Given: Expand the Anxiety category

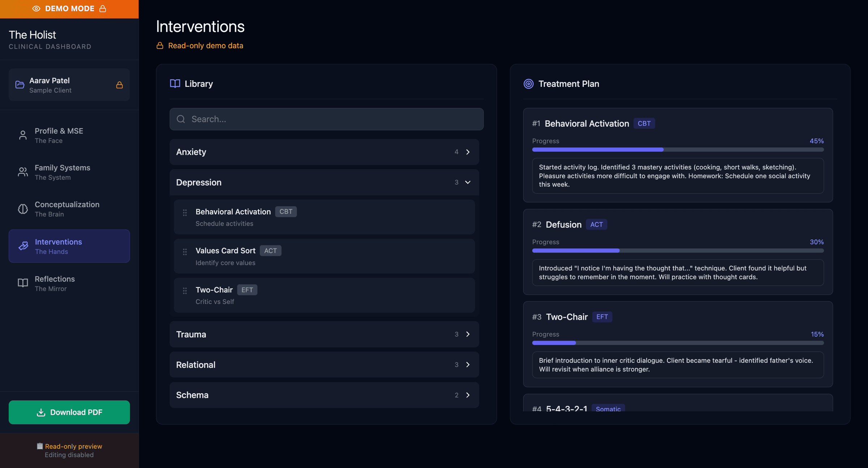Looking at the screenshot, I should (468, 152).
